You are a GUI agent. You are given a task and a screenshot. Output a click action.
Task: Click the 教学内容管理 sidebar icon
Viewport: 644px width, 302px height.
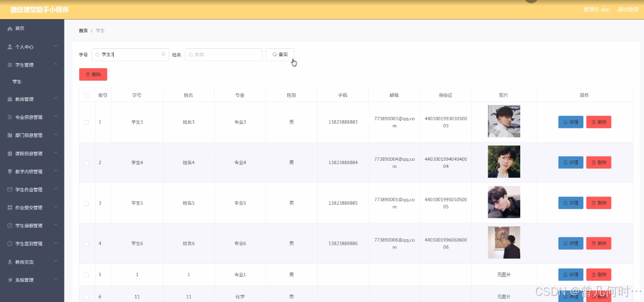tap(10, 172)
